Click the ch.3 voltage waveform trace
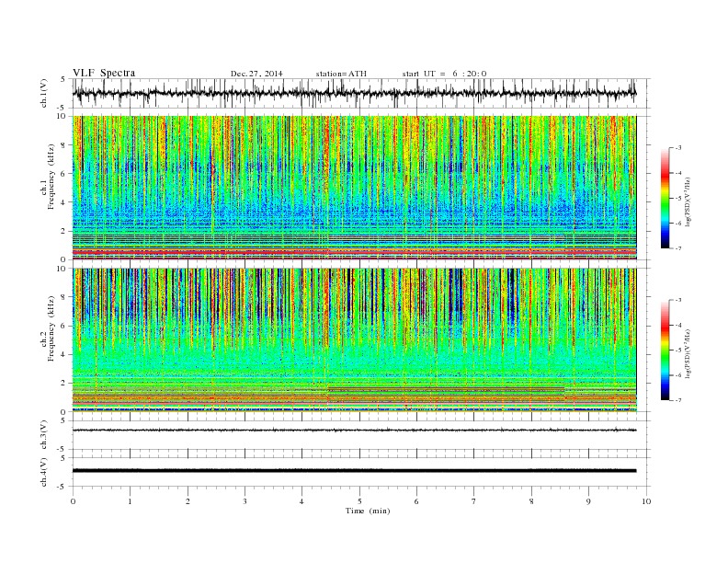Viewport: 728px width, 563px height. click(354, 431)
